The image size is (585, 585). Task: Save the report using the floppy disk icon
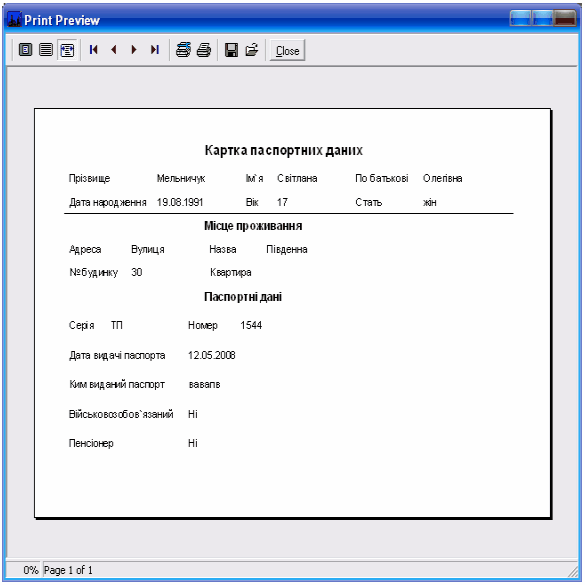[x=231, y=50]
